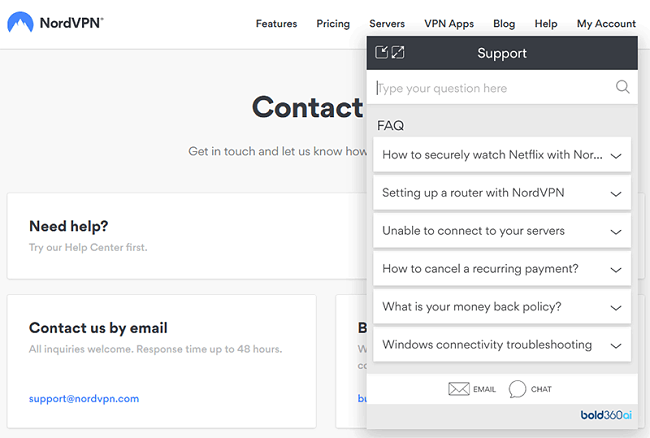Viewport: 650px width, 438px height.
Task: Open the My Account menu item
Action: [x=606, y=24]
